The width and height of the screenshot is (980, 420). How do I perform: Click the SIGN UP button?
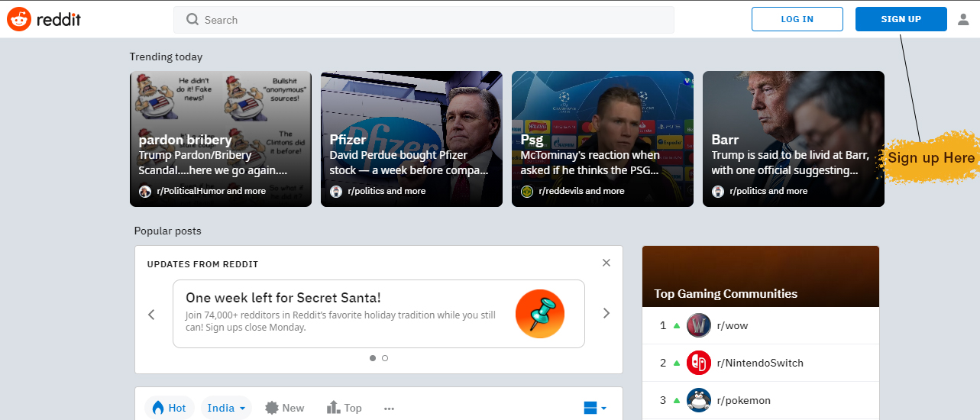[901, 19]
